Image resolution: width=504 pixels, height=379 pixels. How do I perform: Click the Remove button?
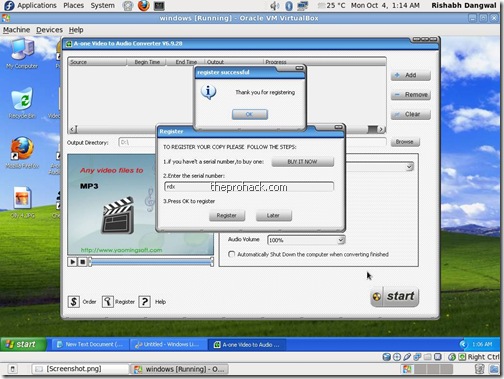point(411,95)
